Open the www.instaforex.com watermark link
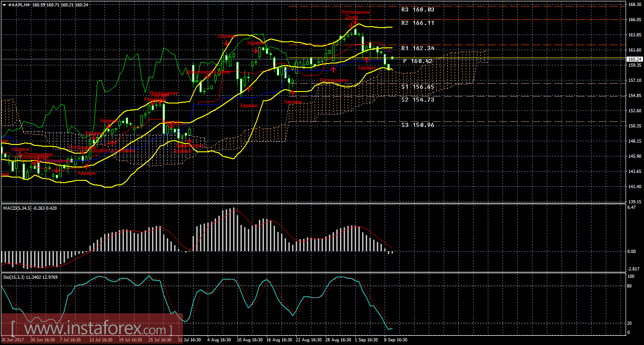Screen dimensions: 644x345 pos(91,329)
